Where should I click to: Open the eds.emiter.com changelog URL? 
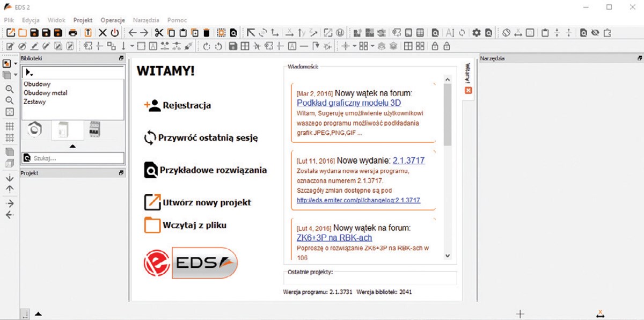click(x=358, y=200)
